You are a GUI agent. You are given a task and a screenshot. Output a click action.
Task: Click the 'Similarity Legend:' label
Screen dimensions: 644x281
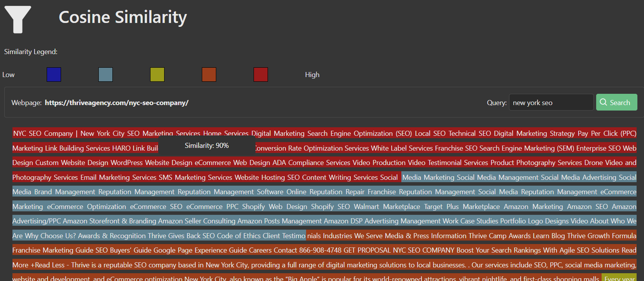31,52
